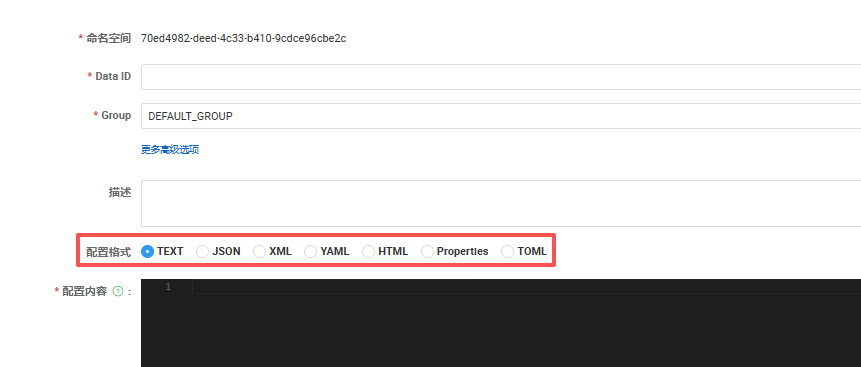The image size is (861, 367).
Task: Click line 1 in the code editor
Action: tap(526, 287)
